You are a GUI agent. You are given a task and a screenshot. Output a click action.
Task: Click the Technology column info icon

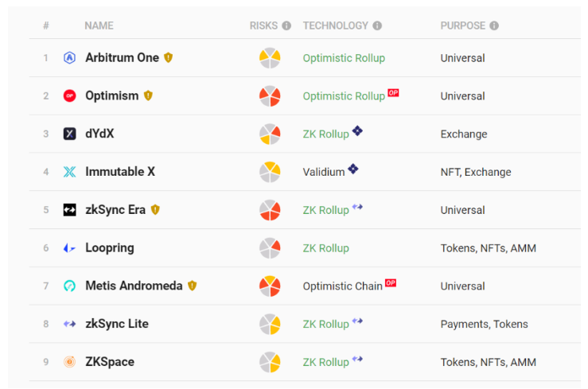[x=377, y=25]
